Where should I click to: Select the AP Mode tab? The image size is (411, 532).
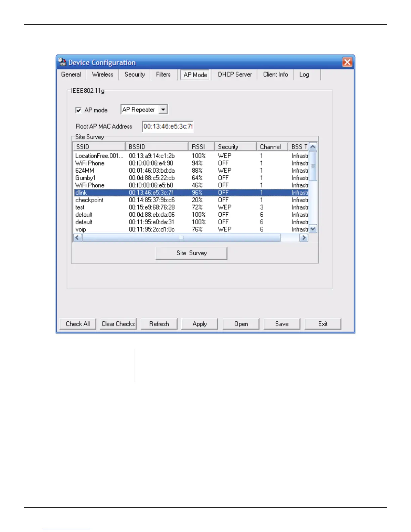tap(195, 75)
